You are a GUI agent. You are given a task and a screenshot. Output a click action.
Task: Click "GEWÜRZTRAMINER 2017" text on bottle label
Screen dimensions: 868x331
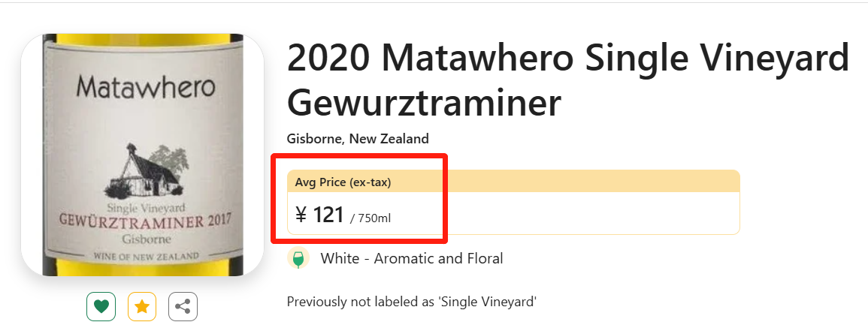tap(146, 223)
